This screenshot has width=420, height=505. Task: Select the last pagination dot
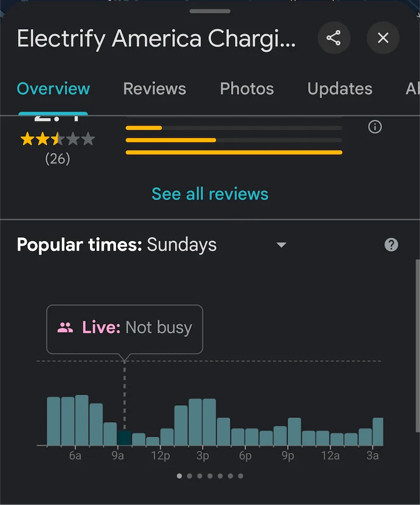[x=240, y=476]
